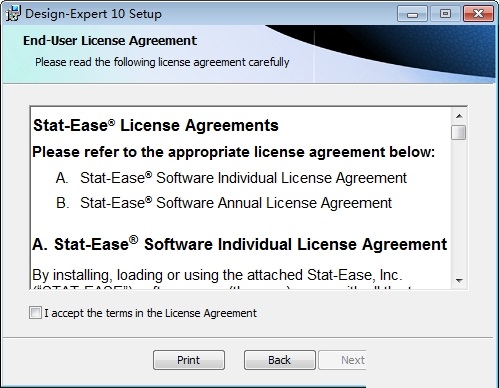Print the license agreement
This screenshot has height=388, width=499.
coord(189,360)
